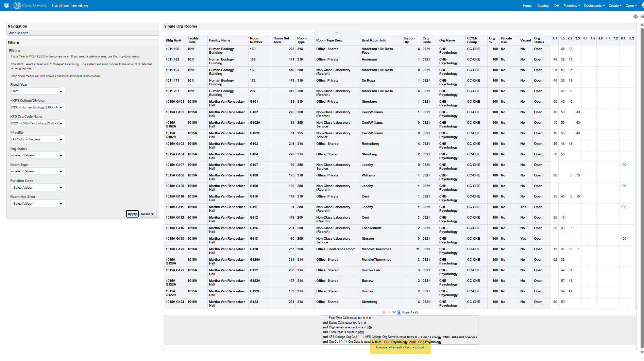Click the first rows arrow icon
Screen dimensions: 644x361
[x=384, y=312]
